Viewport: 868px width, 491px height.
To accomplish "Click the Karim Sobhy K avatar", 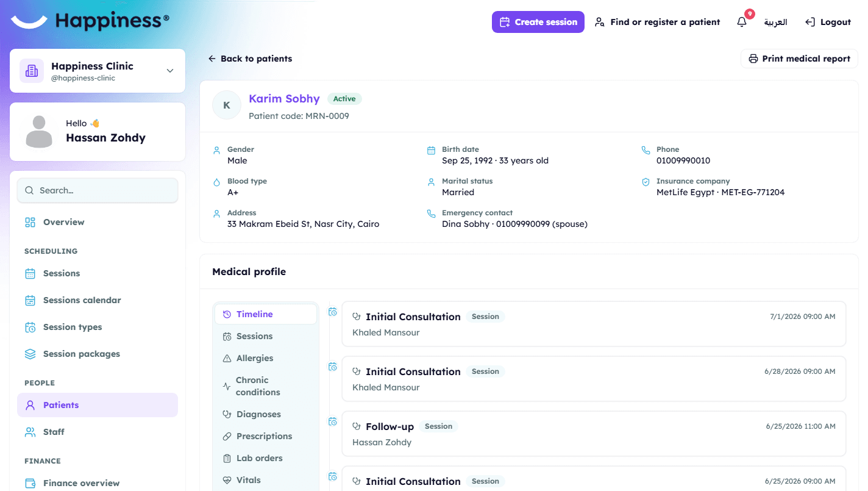I will pyautogui.click(x=227, y=105).
